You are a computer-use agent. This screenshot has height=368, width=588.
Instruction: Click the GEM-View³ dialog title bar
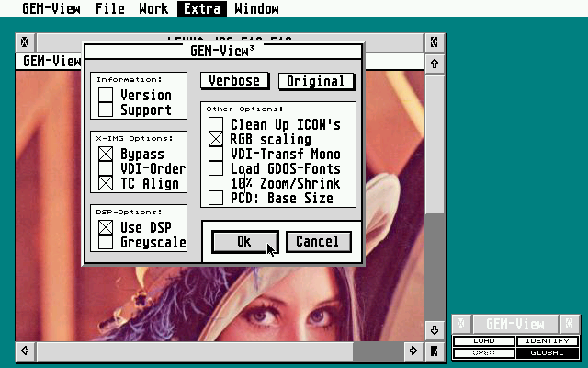point(223,52)
